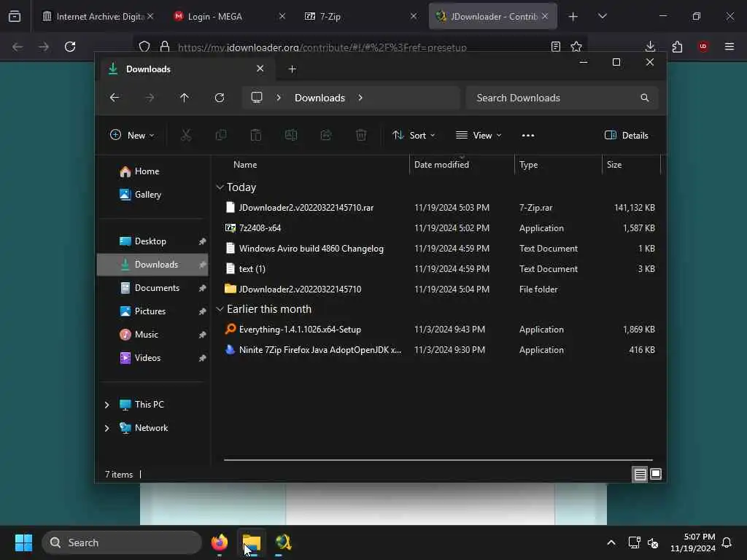Click the Copy icon in Explorer toolbar

click(x=220, y=135)
